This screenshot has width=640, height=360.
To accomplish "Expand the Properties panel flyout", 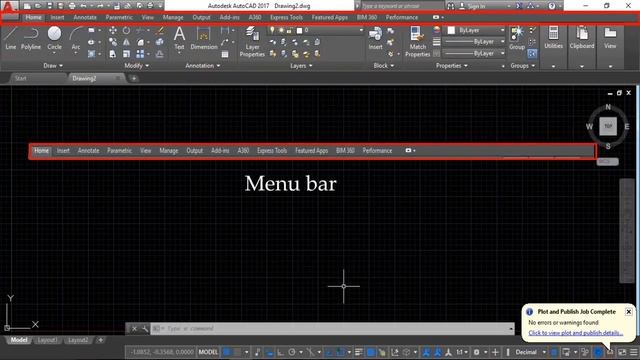I will (x=452, y=66).
